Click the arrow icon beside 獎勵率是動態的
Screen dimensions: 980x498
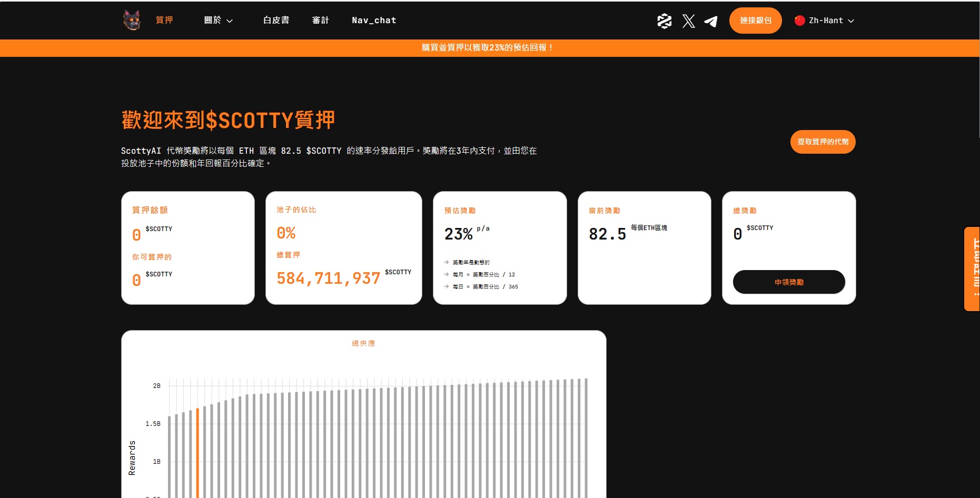click(446, 262)
